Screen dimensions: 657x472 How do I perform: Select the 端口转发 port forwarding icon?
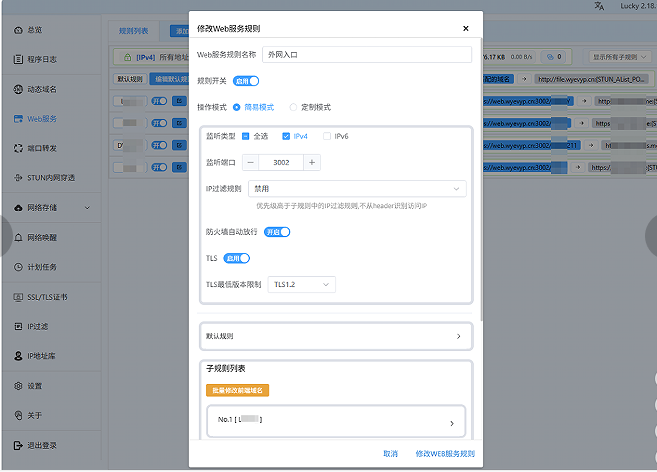tap(19, 149)
